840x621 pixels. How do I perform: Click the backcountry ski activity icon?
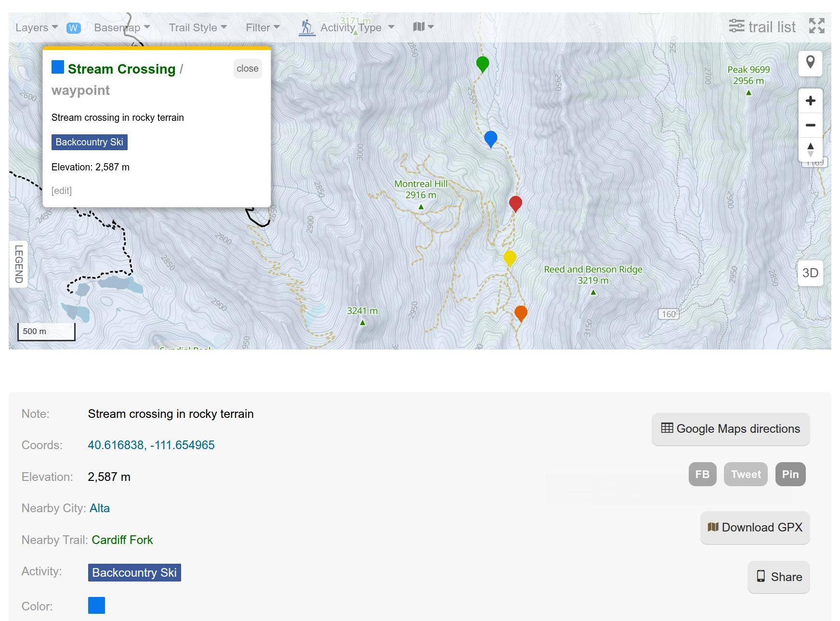[306, 27]
